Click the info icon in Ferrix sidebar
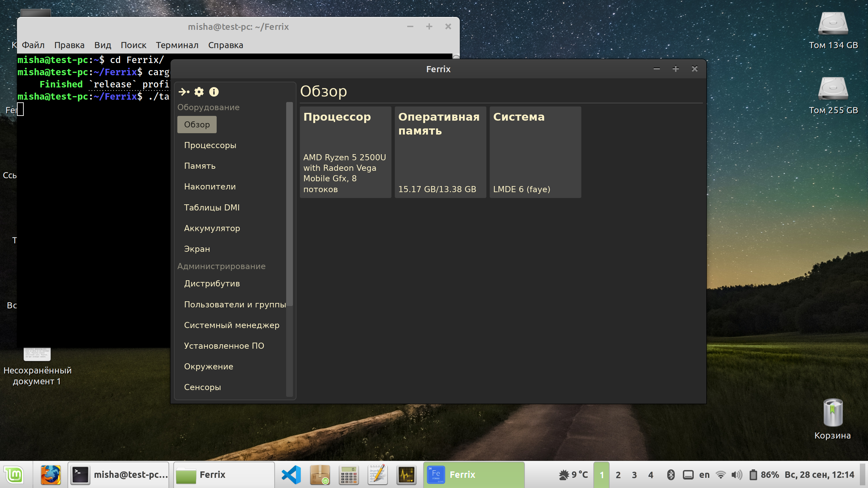 pos(214,92)
